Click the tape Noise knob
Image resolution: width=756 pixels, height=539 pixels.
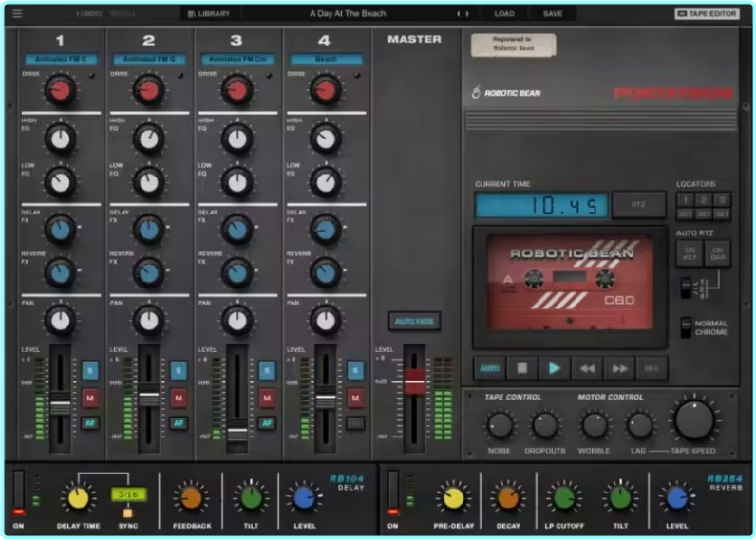500,426
